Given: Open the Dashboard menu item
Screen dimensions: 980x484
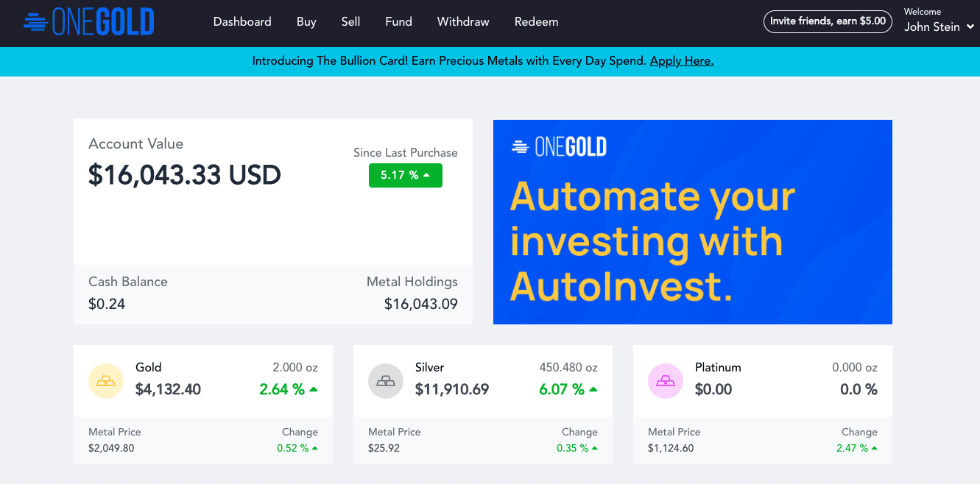Looking at the screenshot, I should (x=242, y=22).
